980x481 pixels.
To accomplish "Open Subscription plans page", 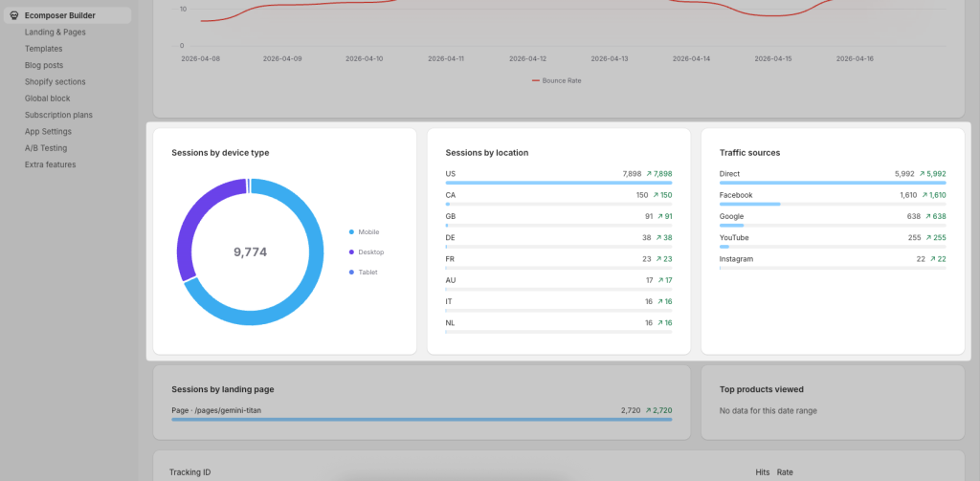I will 59,115.
